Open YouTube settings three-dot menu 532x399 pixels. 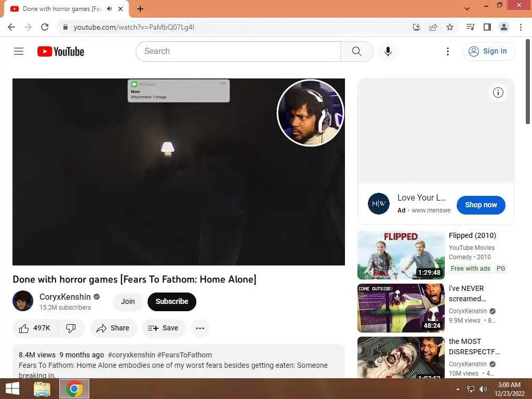447,51
